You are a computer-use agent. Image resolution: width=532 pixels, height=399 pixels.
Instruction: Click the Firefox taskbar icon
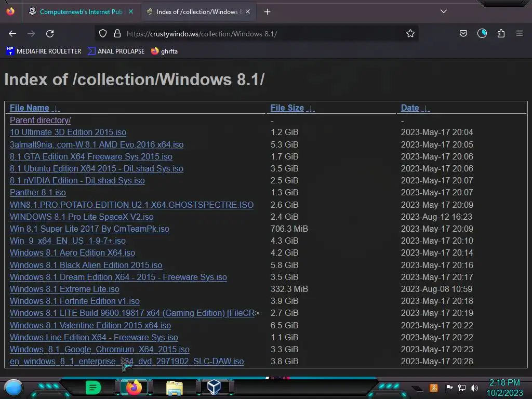134,388
